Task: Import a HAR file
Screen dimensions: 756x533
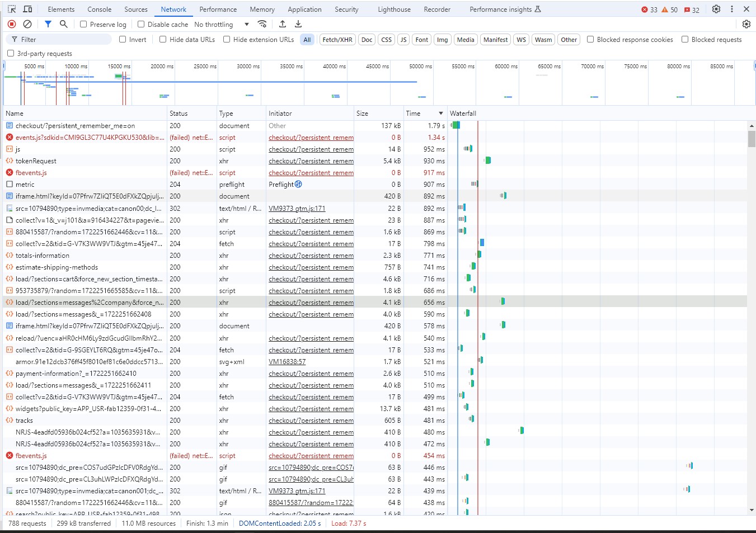Action: coord(283,24)
